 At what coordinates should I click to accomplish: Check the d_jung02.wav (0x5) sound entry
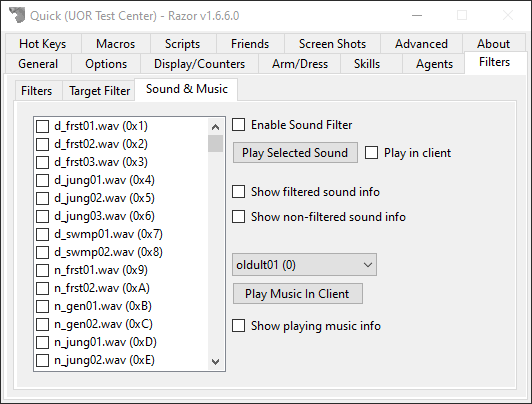coord(42,198)
